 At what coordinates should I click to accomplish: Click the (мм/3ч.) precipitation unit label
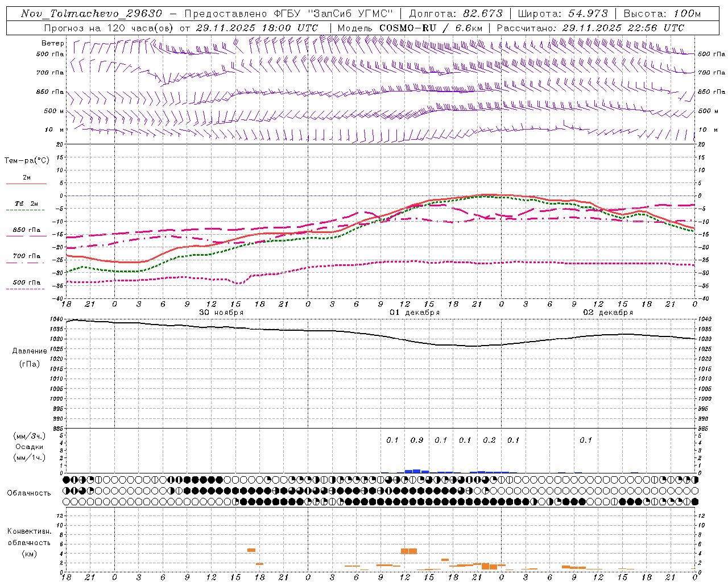click(30, 436)
